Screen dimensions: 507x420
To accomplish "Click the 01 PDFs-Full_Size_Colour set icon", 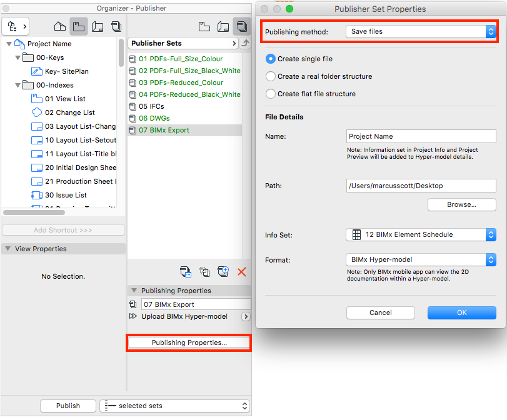I will click(x=133, y=59).
